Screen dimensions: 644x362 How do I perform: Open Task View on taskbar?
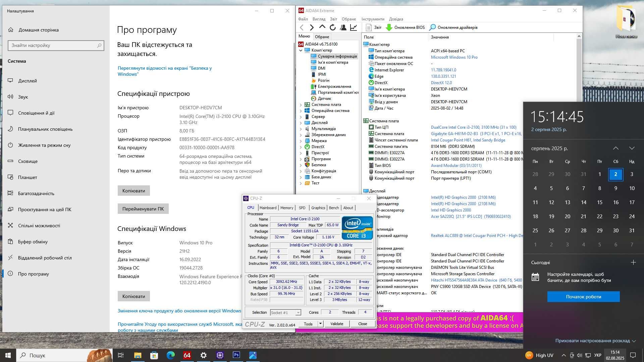point(121,355)
